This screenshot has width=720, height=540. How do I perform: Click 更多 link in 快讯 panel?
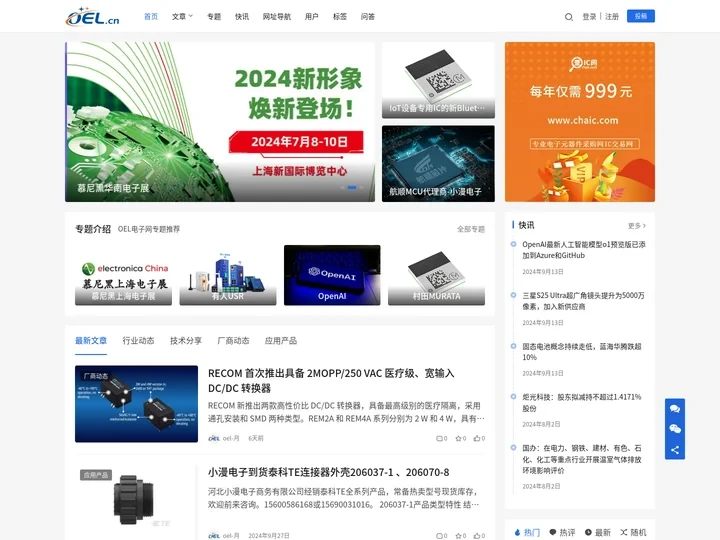(x=637, y=226)
